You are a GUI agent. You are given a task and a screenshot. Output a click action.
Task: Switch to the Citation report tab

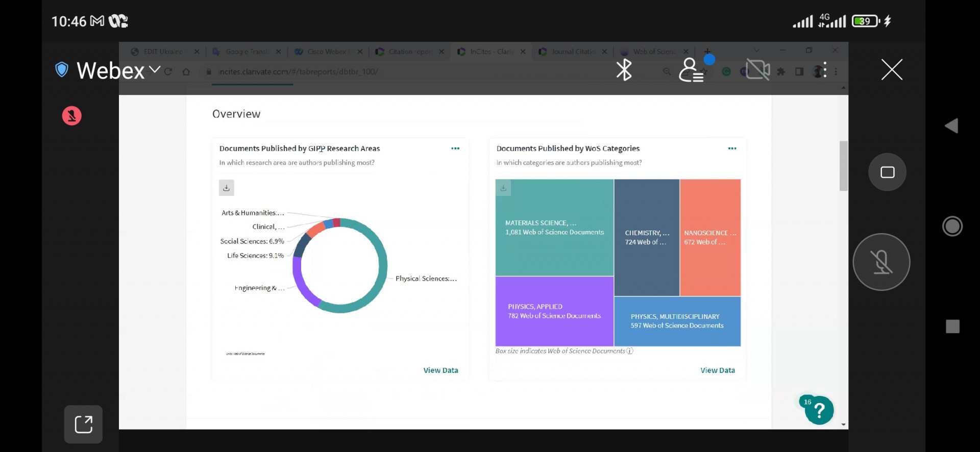[x=409, y=52]
